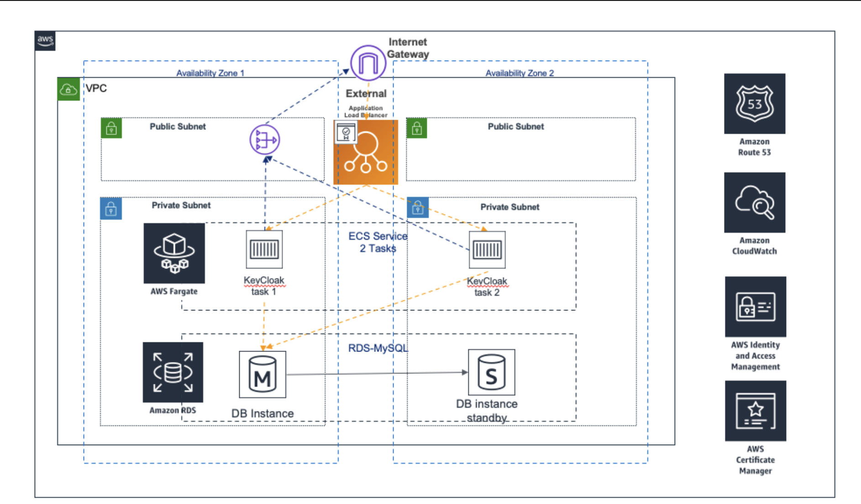Click the Zone 1 private subnet blue lock icon

pyautogui.click(x=111, y=209)
